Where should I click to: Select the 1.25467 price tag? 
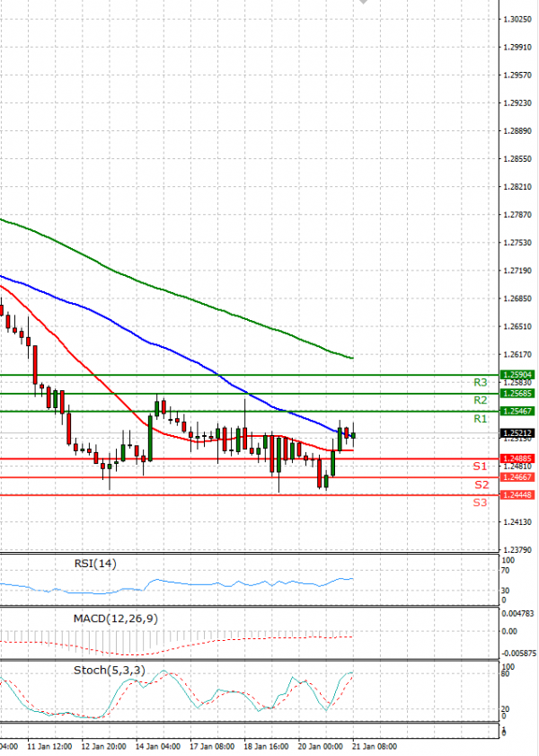517,411
